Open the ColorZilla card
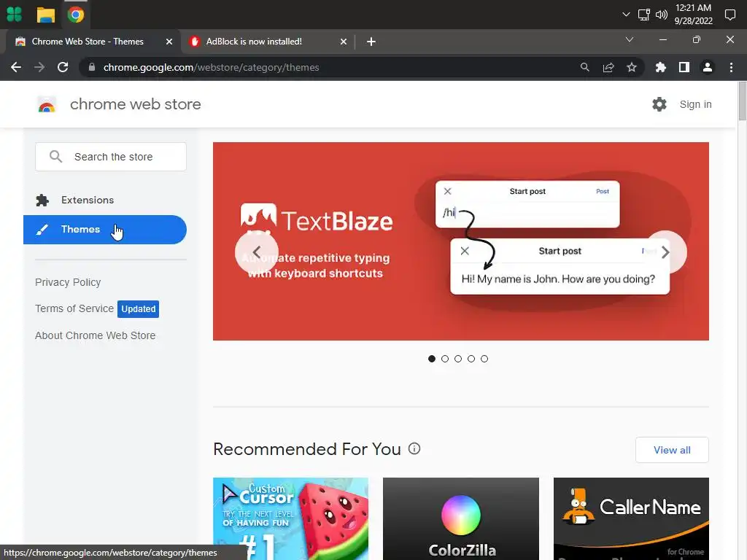Viewport: 747px width, 560px height. coord(461,518)
